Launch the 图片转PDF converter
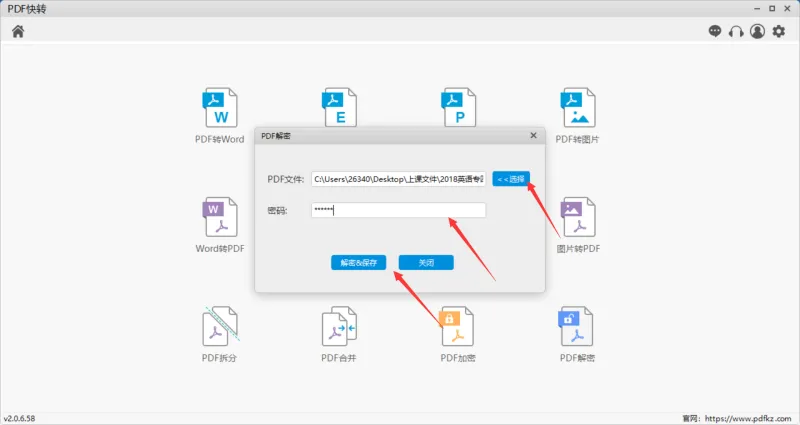The height and width of the screenshot is (425, 800). tap(578, 225)
